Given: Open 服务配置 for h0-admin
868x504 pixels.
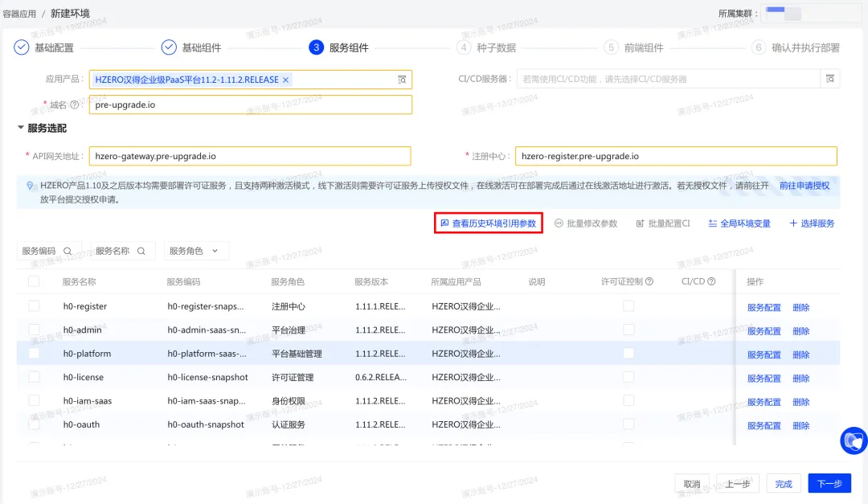Looking at the screenshot, I should click(764, 331).
